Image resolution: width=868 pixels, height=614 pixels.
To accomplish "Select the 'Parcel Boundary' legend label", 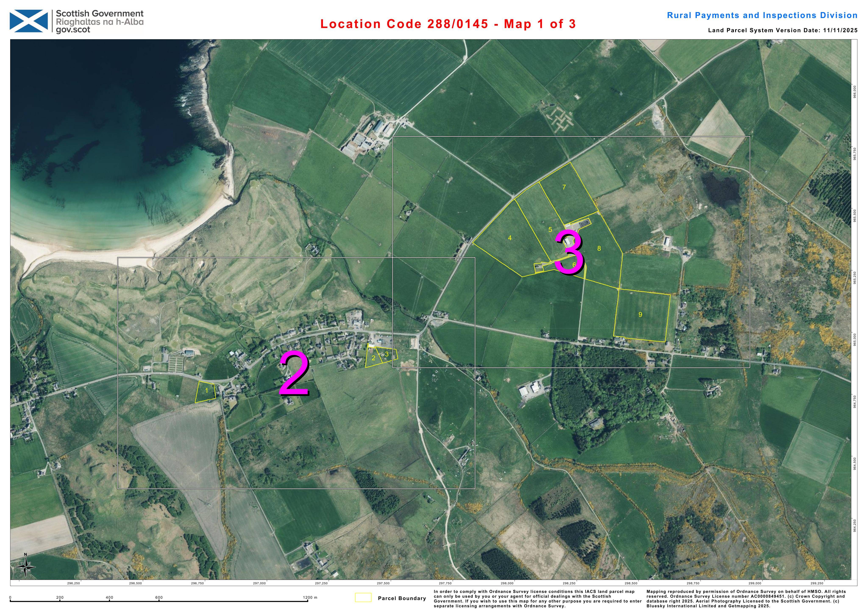I will tap(402, 598).
